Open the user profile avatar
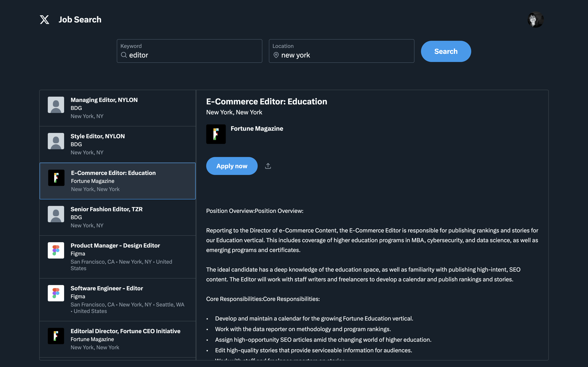The width and height of the screenshot is (588, 367). [536, 20]
